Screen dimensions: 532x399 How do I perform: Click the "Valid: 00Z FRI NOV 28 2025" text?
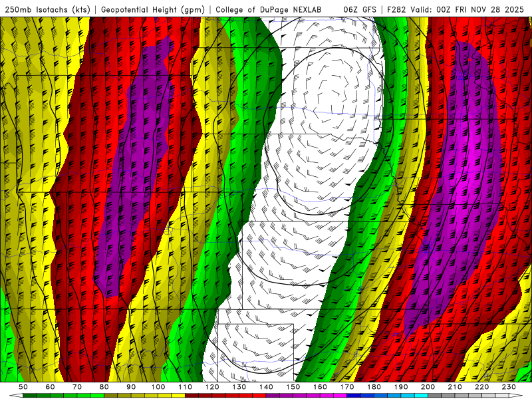point(467,9)
